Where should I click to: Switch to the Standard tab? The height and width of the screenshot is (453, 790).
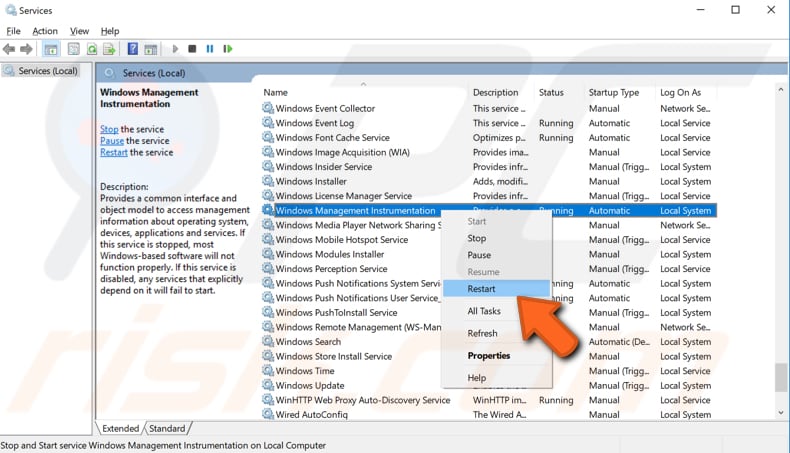[x=167, y=428]
